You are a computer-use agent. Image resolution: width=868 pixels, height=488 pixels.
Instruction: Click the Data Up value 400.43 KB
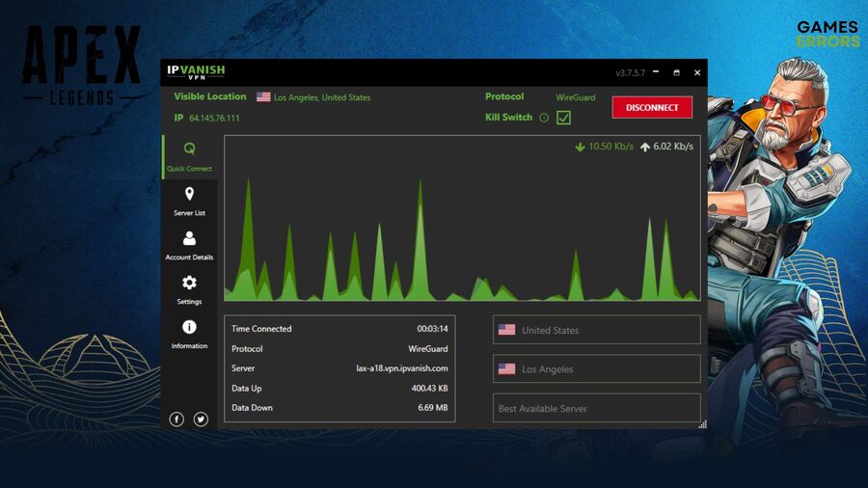click(x=429, y=389)
